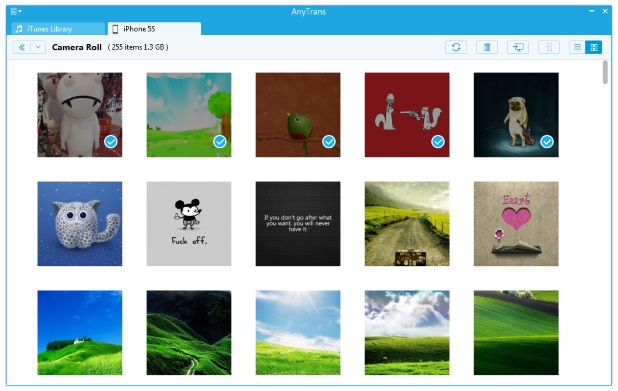The width and height of the screenshot is (618, 391).
Task: Switch to list view
Action: click(577, 47)
